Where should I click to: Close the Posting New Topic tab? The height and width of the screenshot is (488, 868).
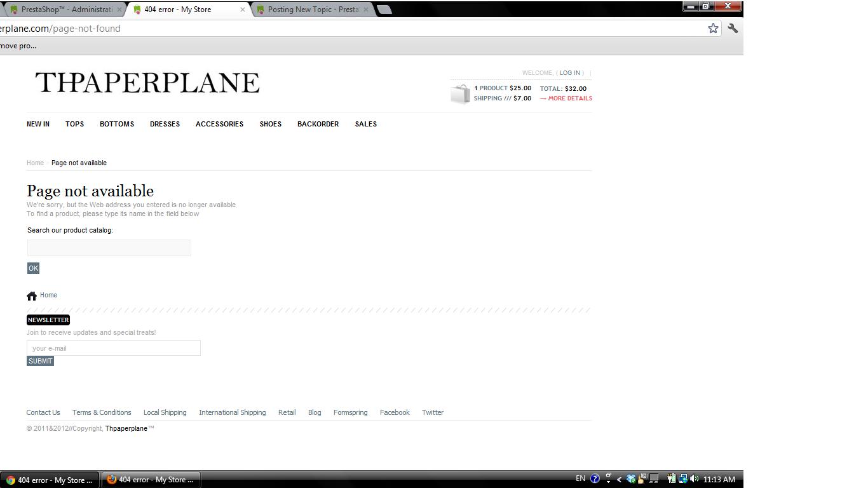coord(365,10)
